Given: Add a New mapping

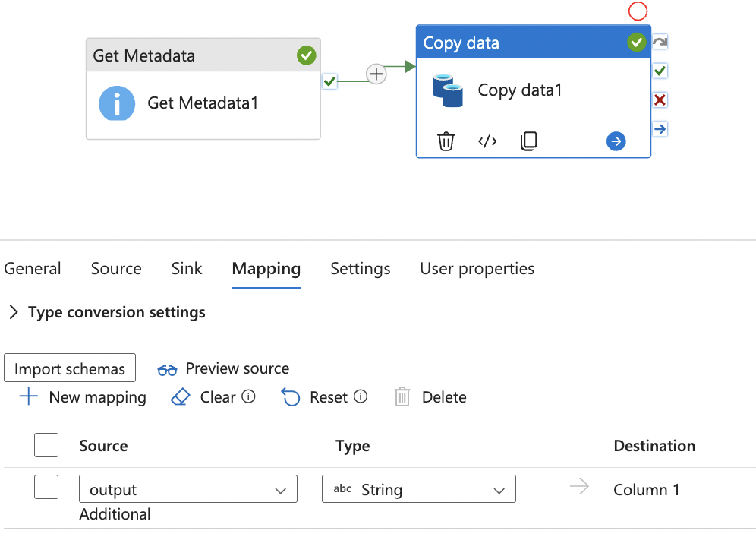Looking at the screenshot, I should tap(83, 397).
